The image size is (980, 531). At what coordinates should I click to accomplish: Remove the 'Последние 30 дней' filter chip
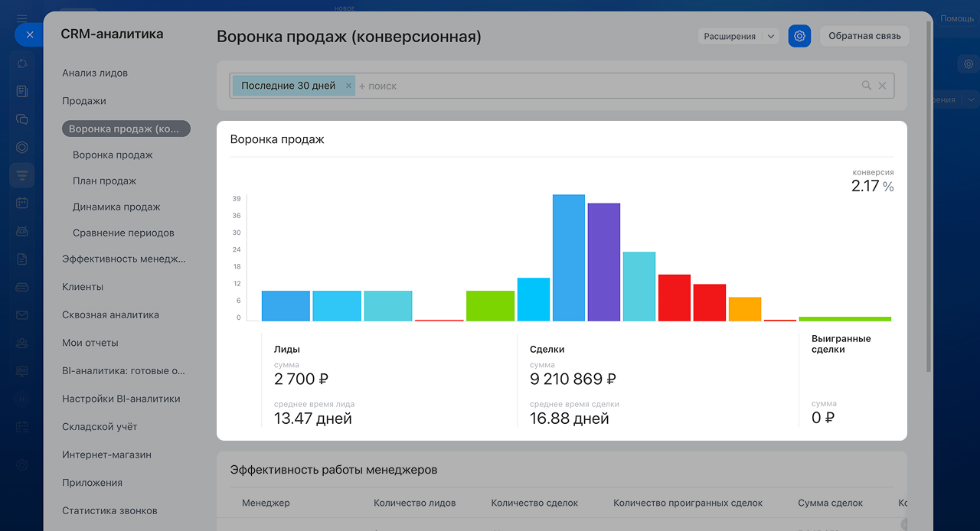click(348, 86)
